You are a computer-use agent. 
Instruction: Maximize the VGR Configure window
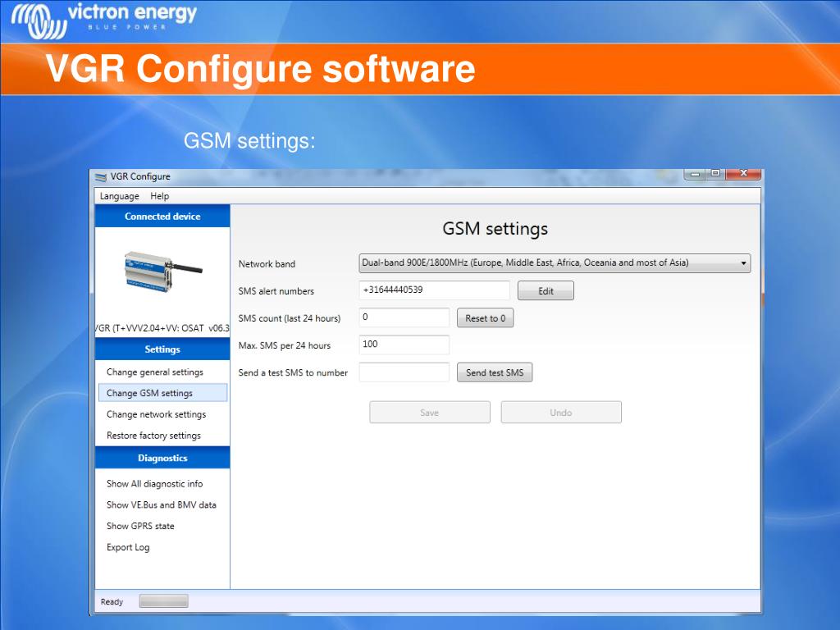(x=715, y=173)
